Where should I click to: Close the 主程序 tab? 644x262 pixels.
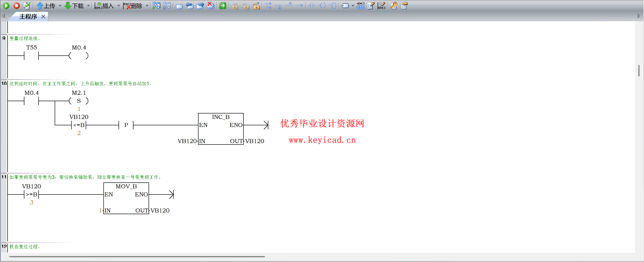[x=43, y=17]
